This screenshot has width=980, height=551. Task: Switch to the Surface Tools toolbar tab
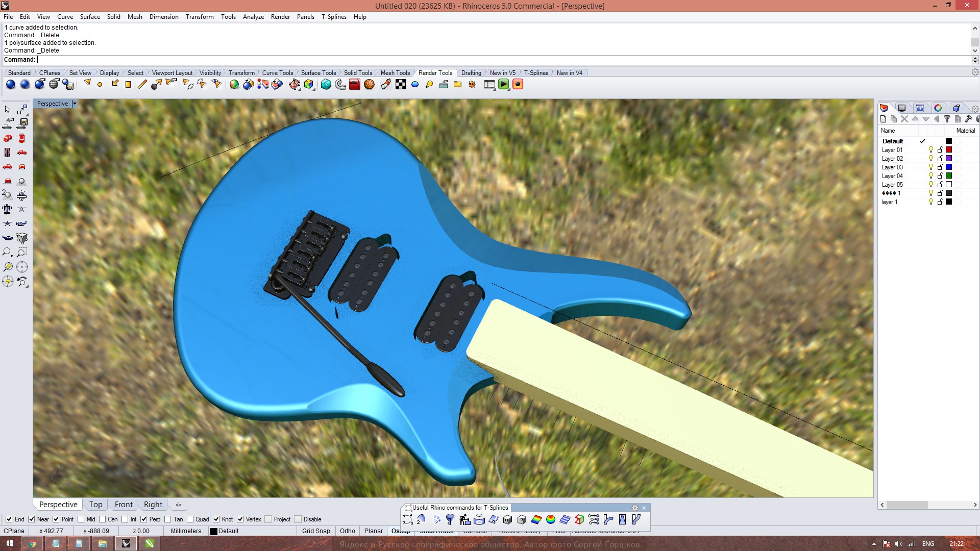318,73
